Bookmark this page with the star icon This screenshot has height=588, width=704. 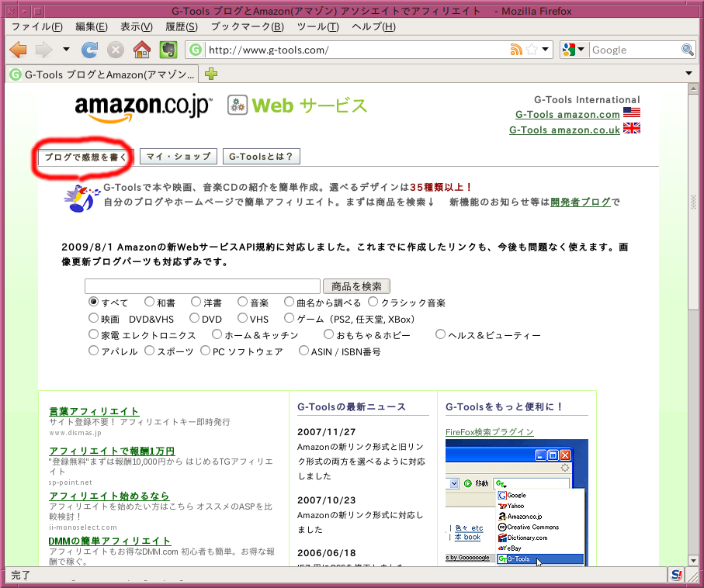click(532, 50)
